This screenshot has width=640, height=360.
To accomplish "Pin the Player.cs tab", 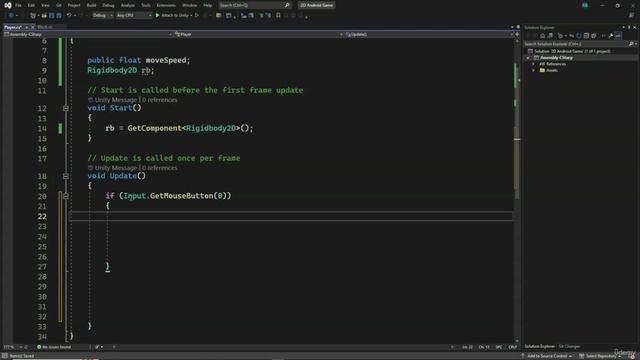I will click(x=27, y=27).
